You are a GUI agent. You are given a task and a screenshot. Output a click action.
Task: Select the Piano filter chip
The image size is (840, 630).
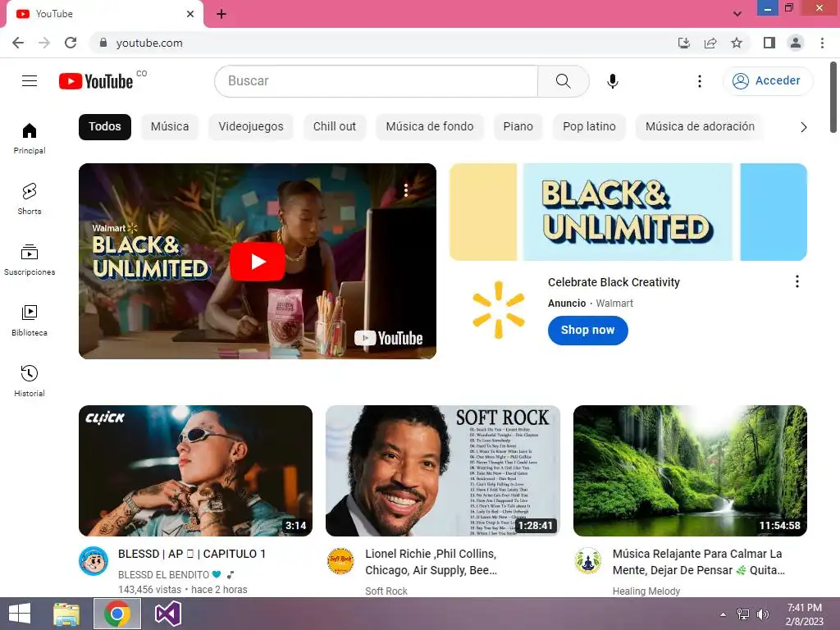coord(518,127)
